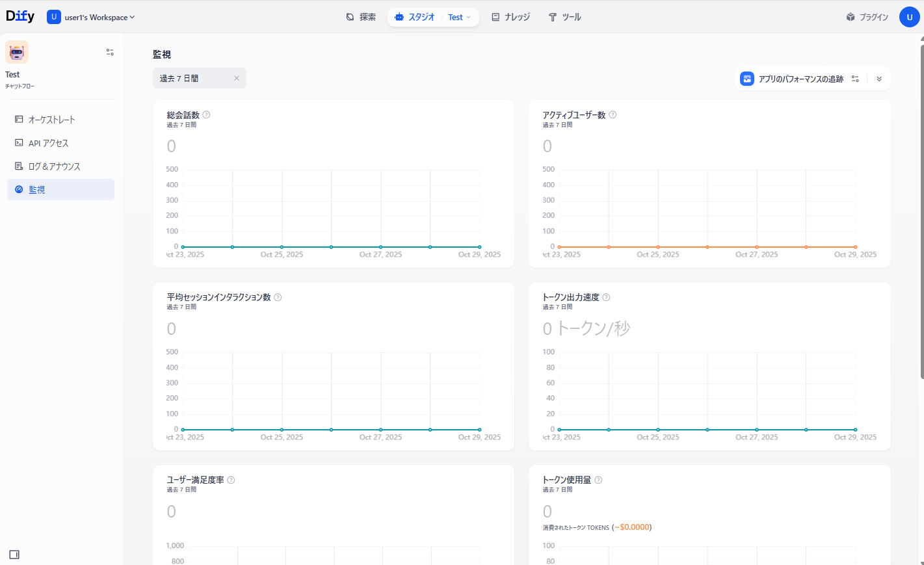This screenshot has width=924, height=565.
Task: Clear the 過去 7 日間 filter
Action: [x=237, y=78]
